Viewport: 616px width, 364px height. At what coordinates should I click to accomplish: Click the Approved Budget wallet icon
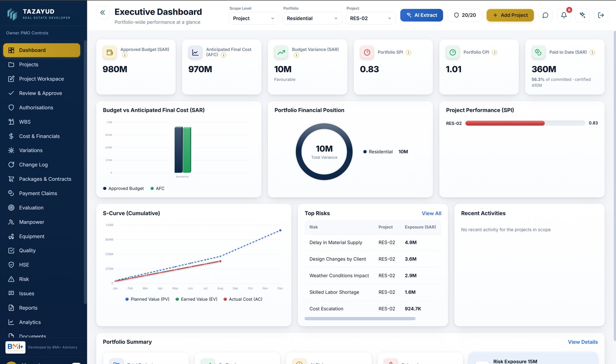pyautogui.click(x=110, y=52)
